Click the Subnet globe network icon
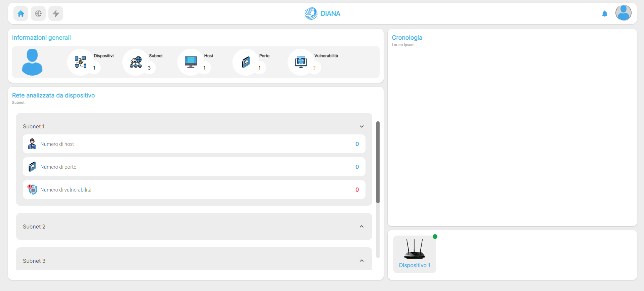644x291 pixels. [136, 62]
